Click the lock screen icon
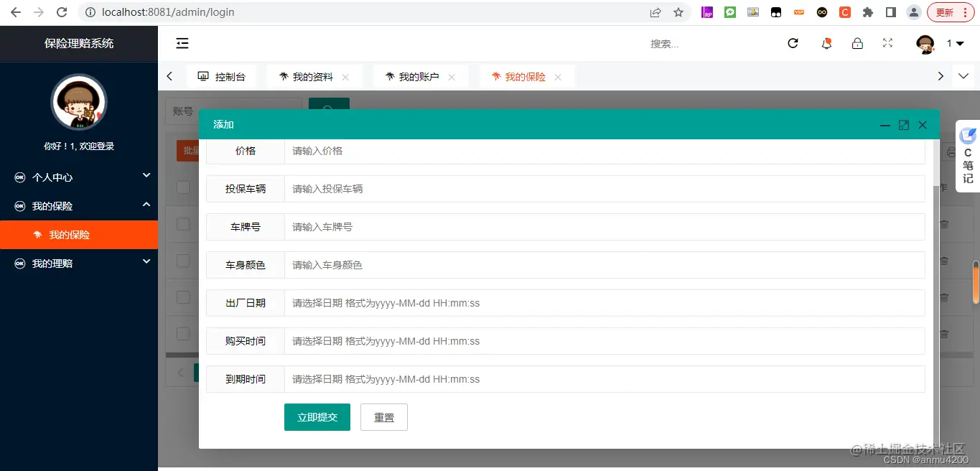980x471 pixels. (857, 44)
